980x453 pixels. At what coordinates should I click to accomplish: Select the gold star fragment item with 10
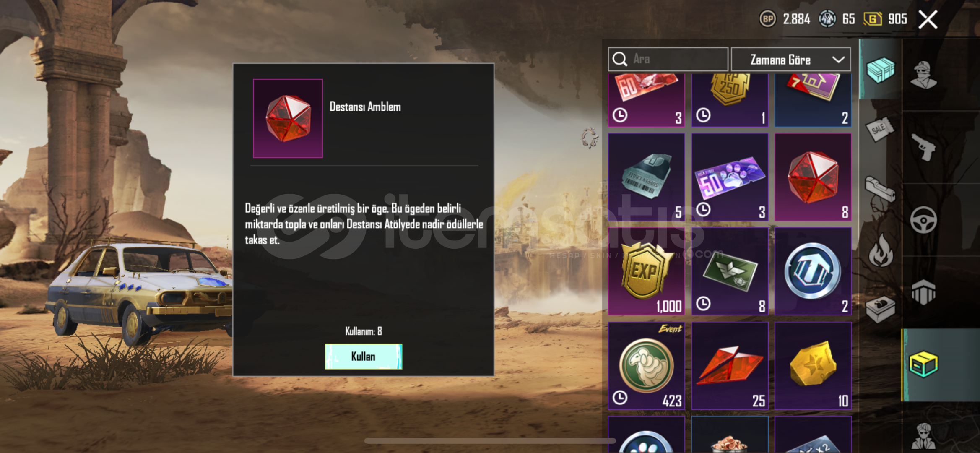(813, 366)
